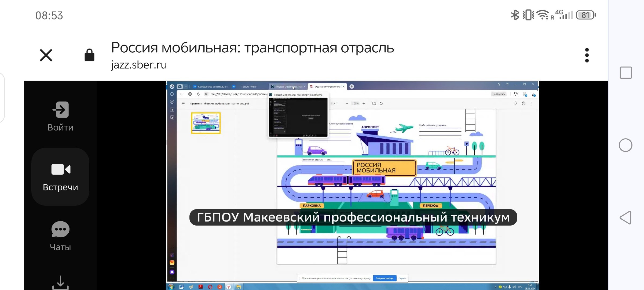The height and width of the screenshot is (290, 644).
Task: Click the Alice purple assistant sidebar icon
Action: pyautogui.click(x=172, y=272)
